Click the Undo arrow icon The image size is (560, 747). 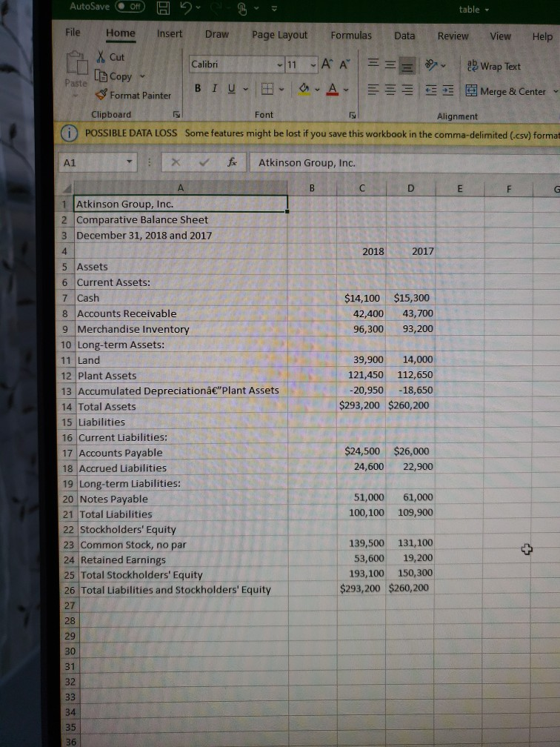pos(186,7)
